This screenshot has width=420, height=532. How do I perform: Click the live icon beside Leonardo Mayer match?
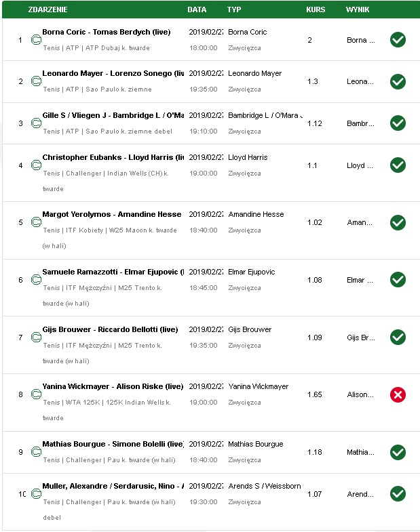[36, 81]
